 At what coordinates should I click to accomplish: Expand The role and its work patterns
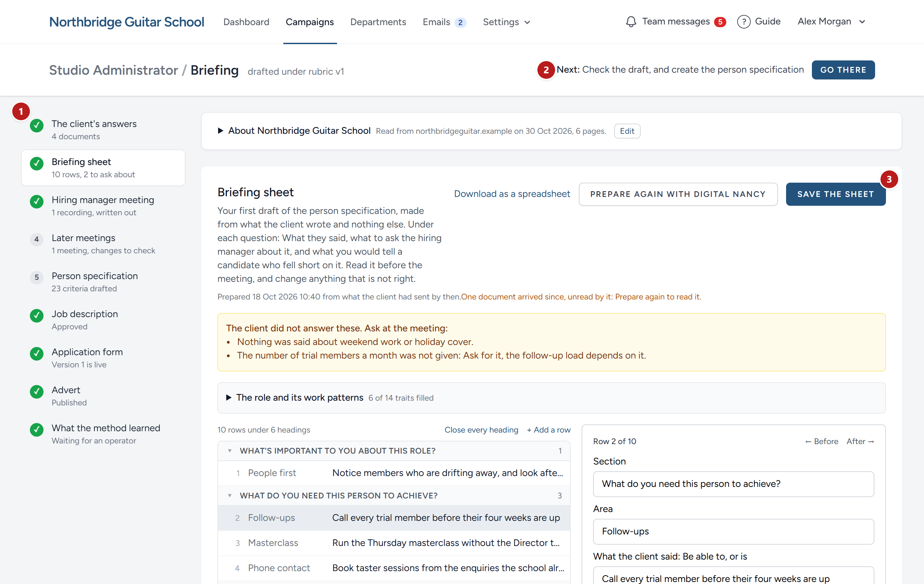pos(228,397)
